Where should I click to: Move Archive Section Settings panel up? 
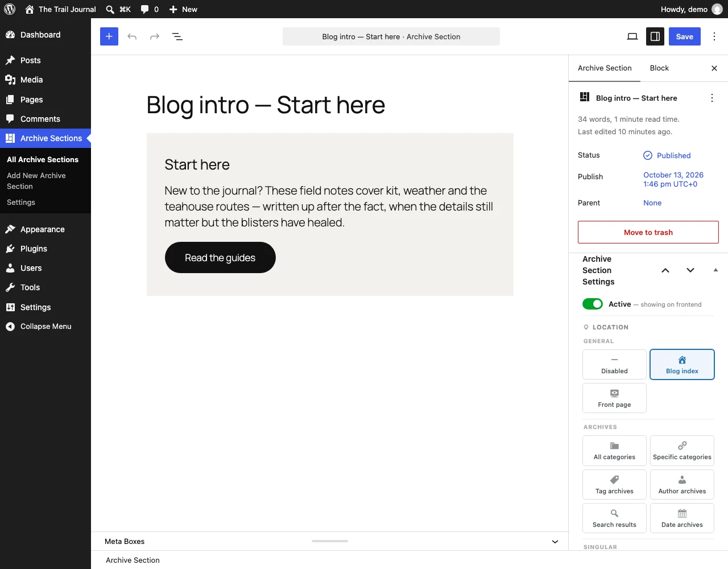665,270
